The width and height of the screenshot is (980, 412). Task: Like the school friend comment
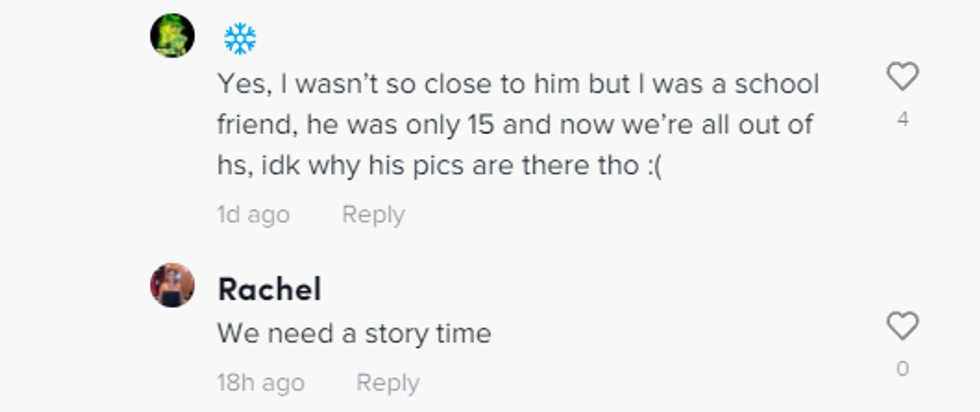[x=902, y=77]
